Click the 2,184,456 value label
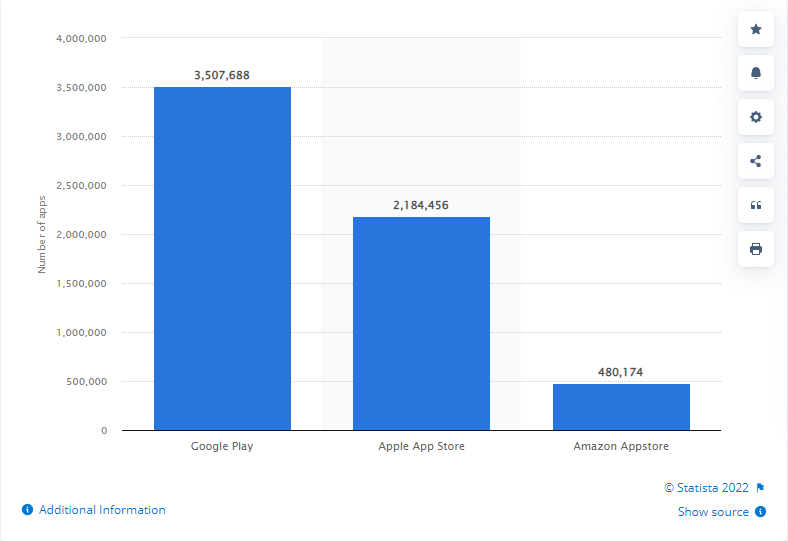 pos(421,205)
